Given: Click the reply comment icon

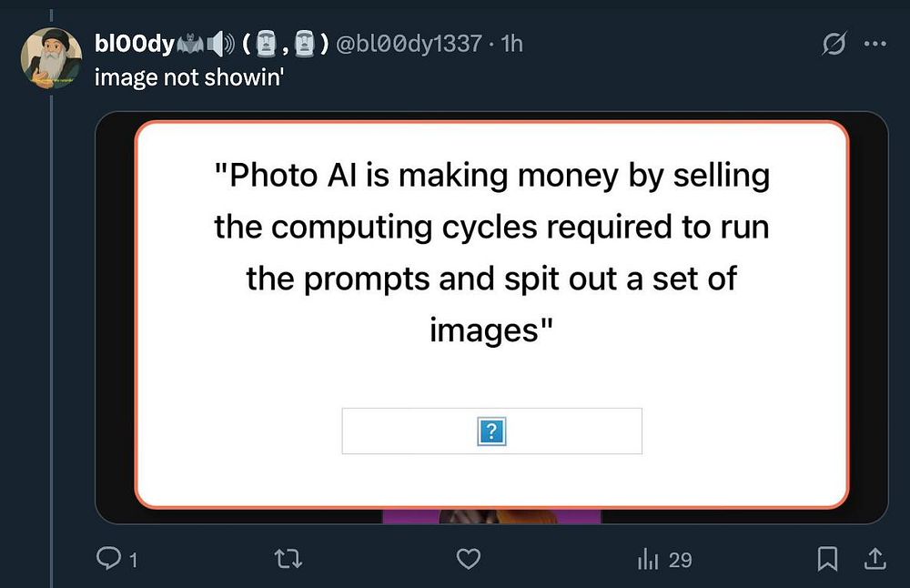Looking at the screenshot, I should pos(108,558).
